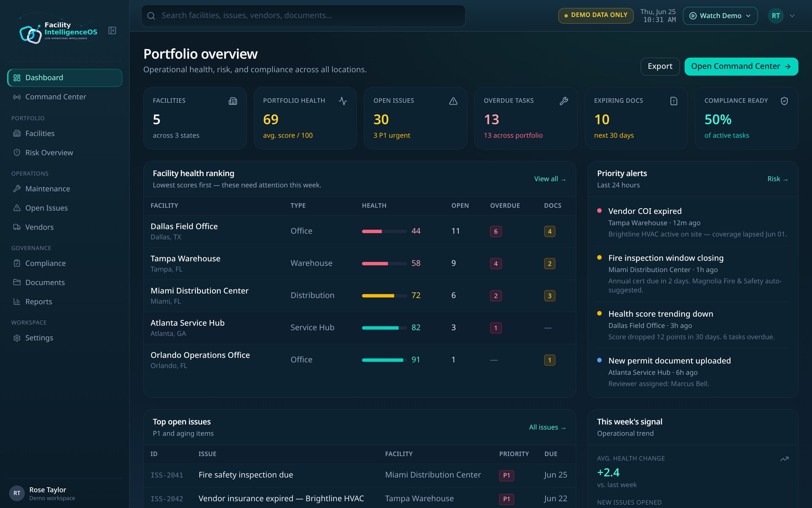
Task: Click the document icon on the Expiring Docs card
Action: coord(674,101)
